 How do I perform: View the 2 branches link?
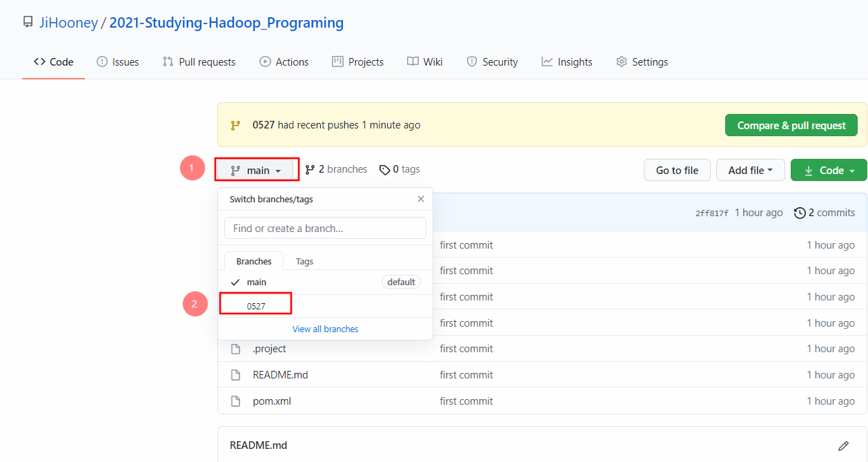[x=336, y=169]
